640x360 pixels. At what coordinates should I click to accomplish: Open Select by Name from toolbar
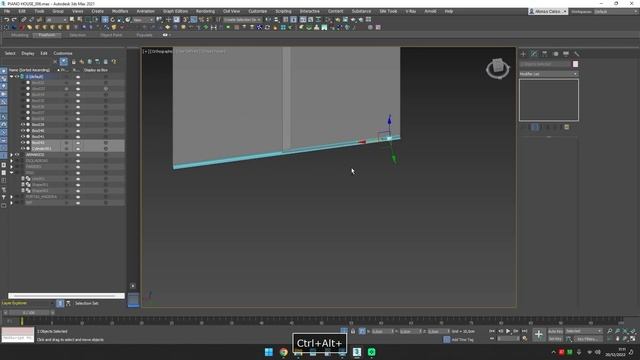point(80,20)
